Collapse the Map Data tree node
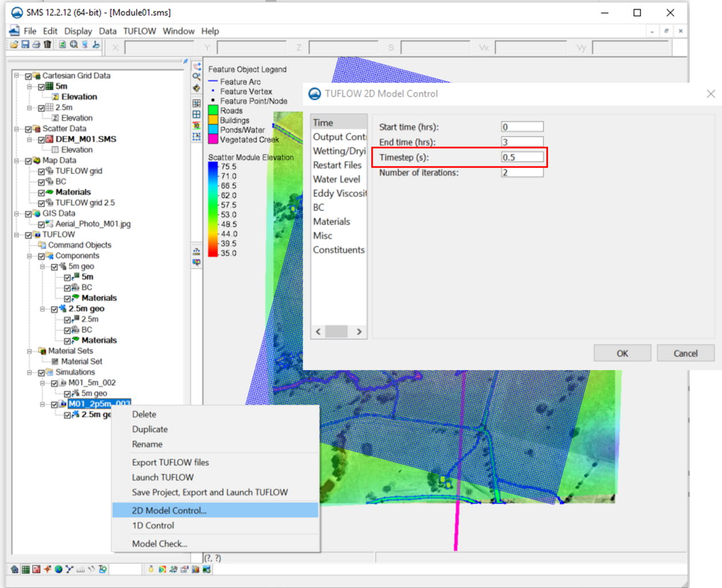The image size is (722, 588). [17, 161]
